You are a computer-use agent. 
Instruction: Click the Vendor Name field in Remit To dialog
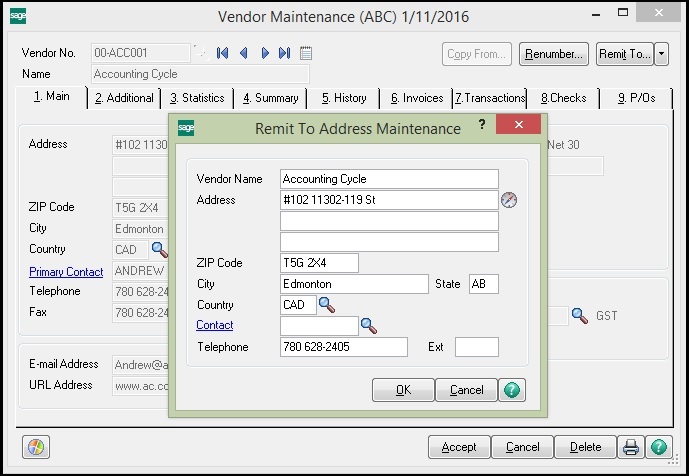pyautogui.click(x=389, y=179)
